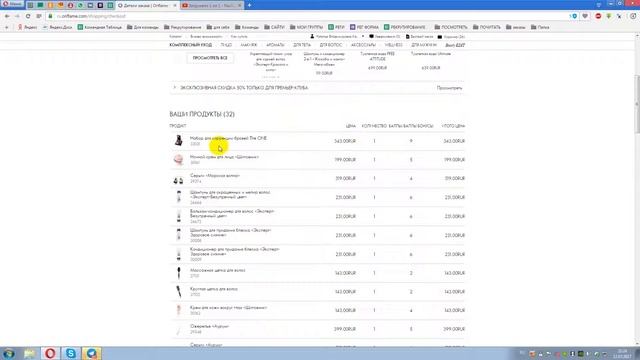Screen dimensions: 640x360
Task: Click the КОЛИЧЕСТВО column header
Action: (x=373, y=126)
